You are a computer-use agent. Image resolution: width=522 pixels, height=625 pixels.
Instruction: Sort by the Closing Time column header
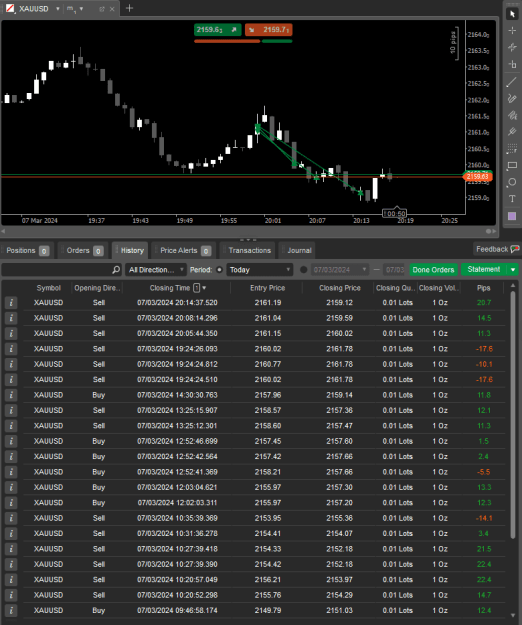click(170, 288)
